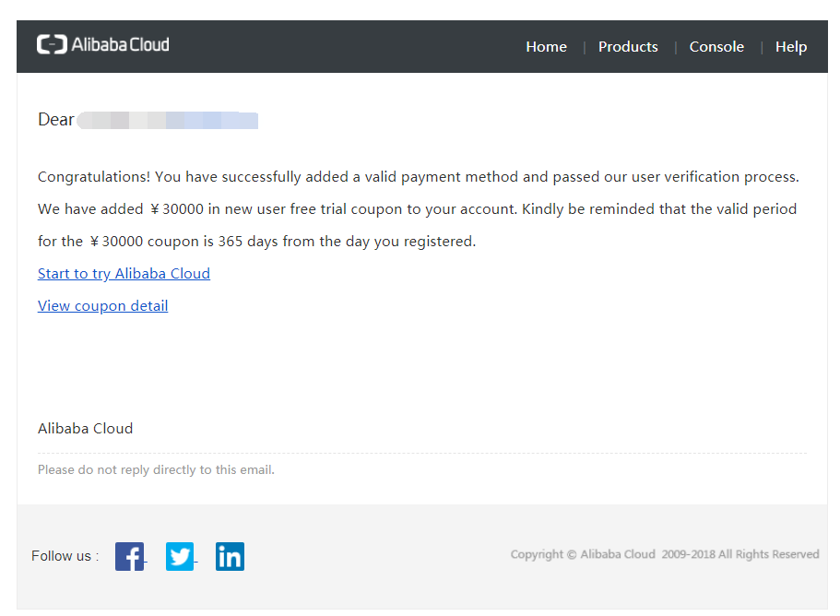Open the Twitter bird icon

[180, 556]
